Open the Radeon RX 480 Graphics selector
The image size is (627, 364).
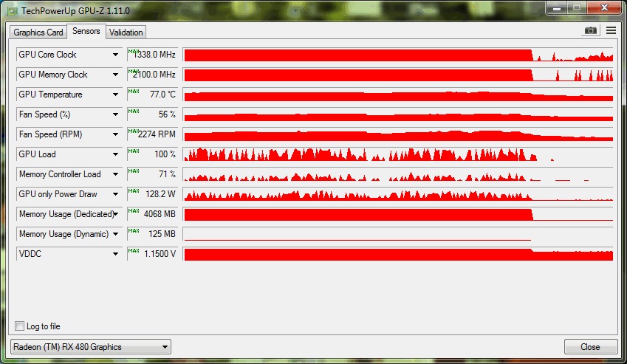coord(91,347)
